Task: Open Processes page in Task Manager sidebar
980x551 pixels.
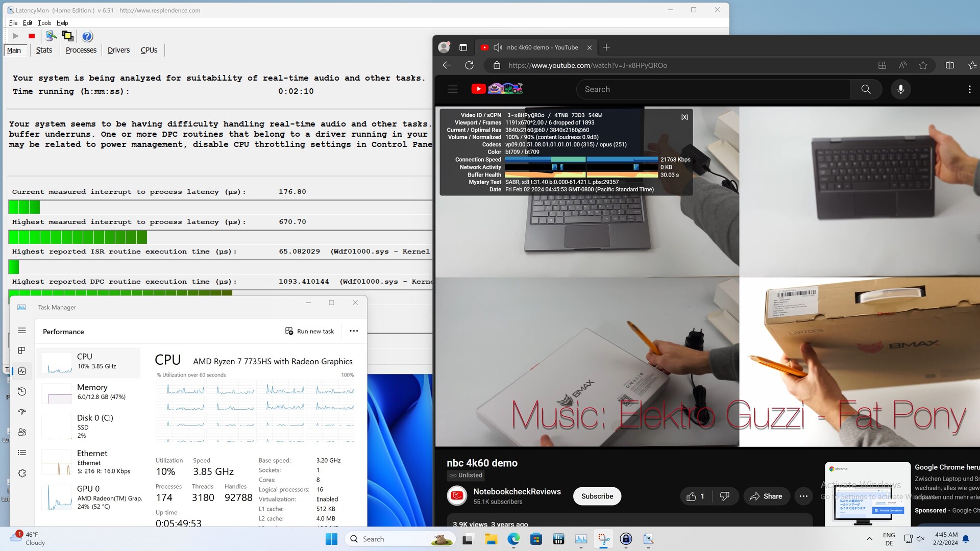Action: point(22,350)
